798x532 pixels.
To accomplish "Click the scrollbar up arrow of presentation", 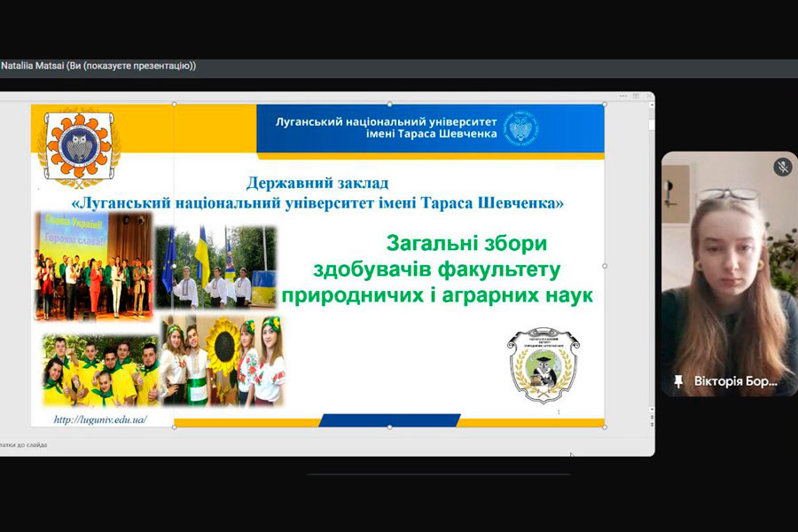I will click(650, 106).
